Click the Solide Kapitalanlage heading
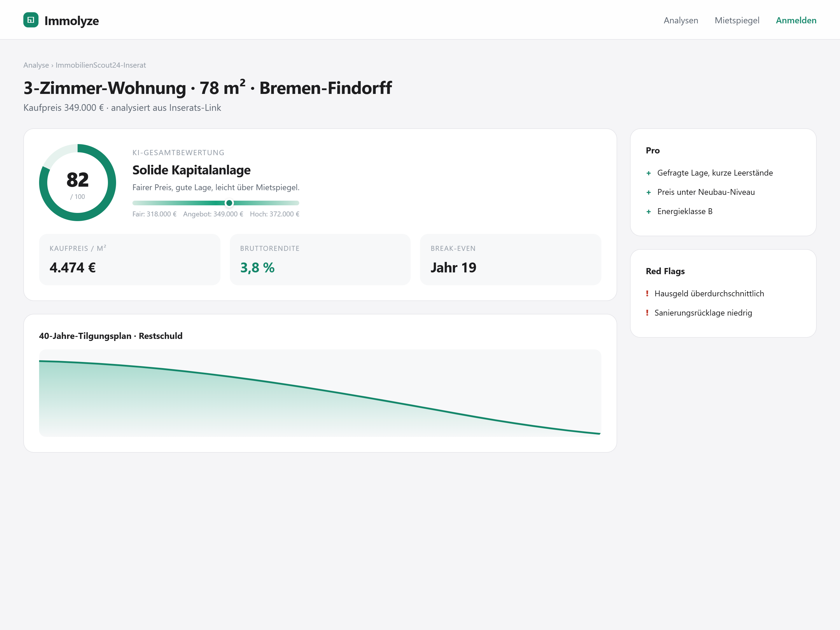The image size is (840, 630). tap(191, 170)
